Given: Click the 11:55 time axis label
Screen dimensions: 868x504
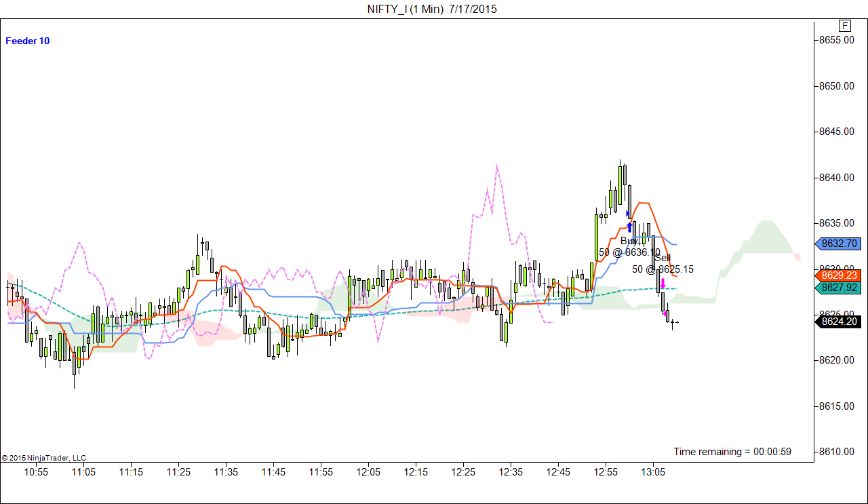Looking at the screenshot, I should [x=321, y=472].
